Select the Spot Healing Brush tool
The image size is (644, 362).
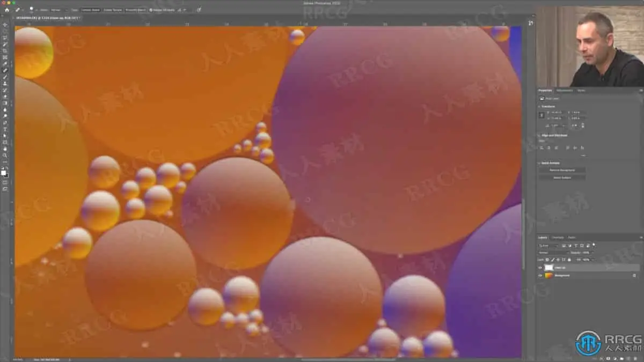5,70
